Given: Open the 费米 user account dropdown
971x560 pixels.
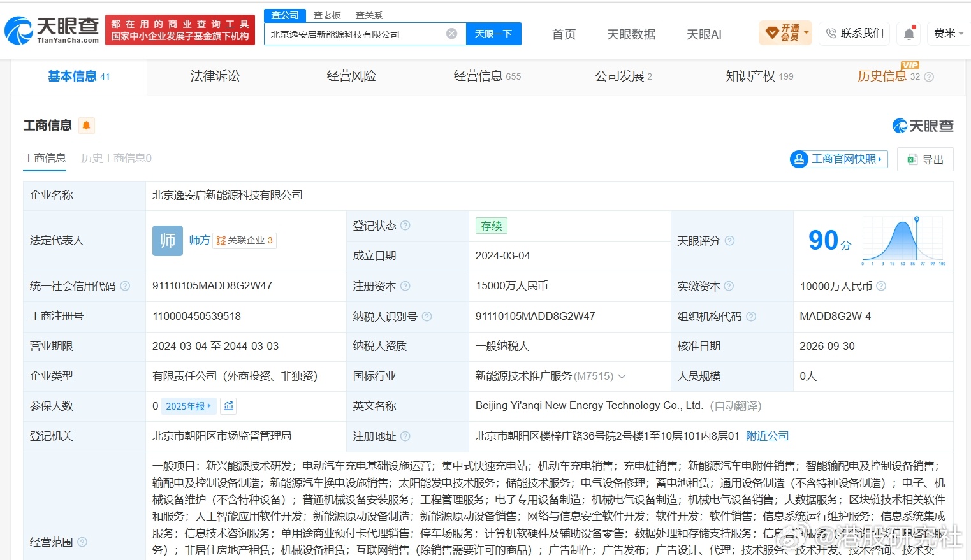Looking at the screenshot, I should pos(949,33).
